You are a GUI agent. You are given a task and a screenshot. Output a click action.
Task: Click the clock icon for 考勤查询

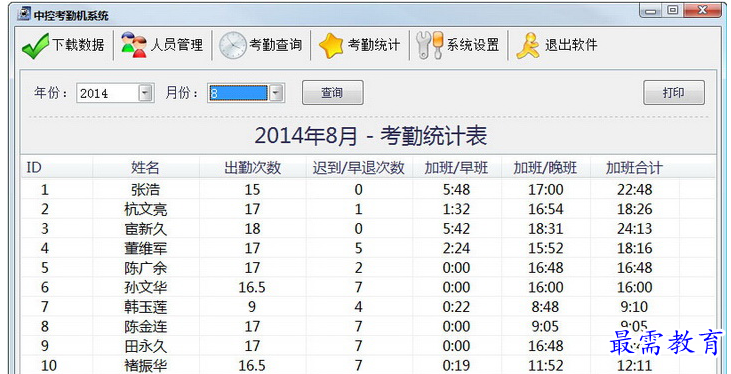click(x=233, y=45)
